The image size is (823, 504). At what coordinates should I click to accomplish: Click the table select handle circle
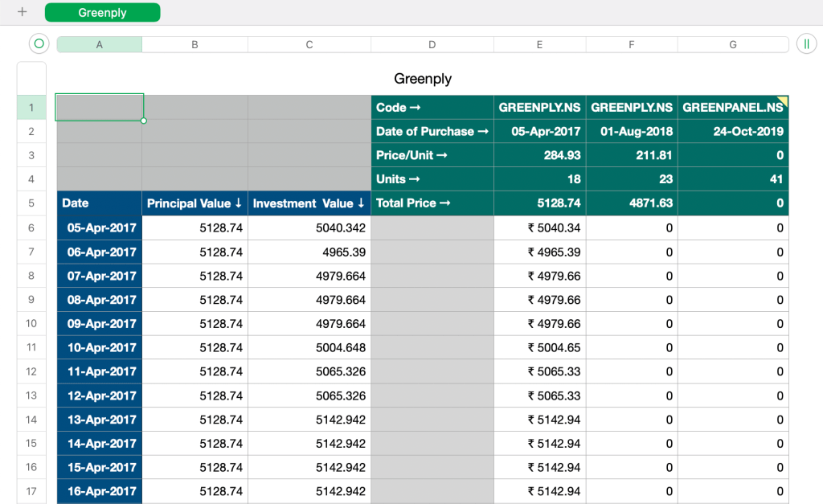(39, 44)
